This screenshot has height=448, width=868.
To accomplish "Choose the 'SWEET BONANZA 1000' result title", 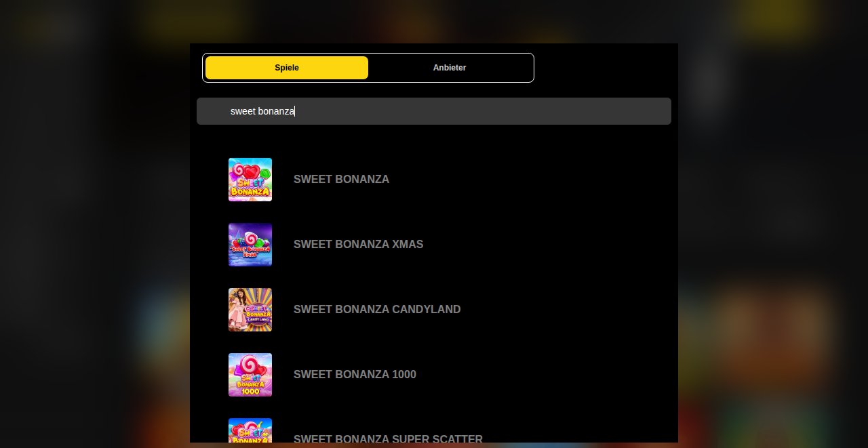I will [x=355, y=375].
